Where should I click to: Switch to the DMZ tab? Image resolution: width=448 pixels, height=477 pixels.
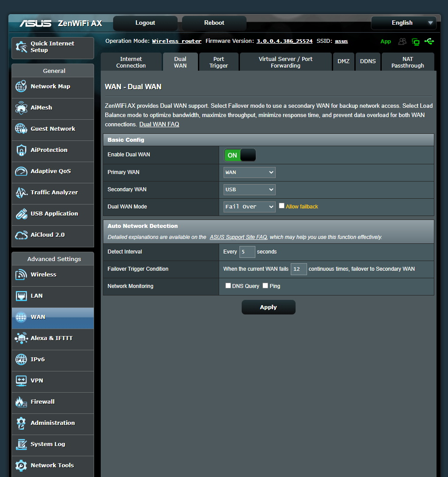pos(344,62)
